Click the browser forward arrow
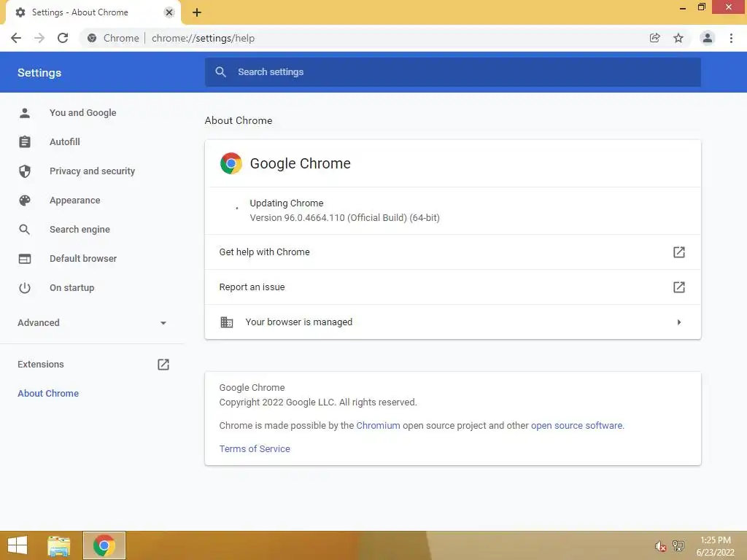Image resolution: width=747 pixels, height=560 pixels. click(x=39, y=38)
